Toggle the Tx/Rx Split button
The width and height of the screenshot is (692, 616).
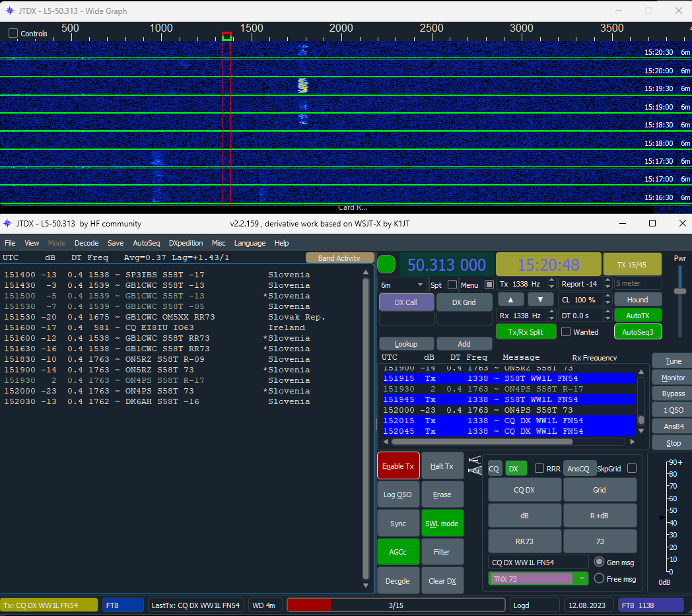526,332
